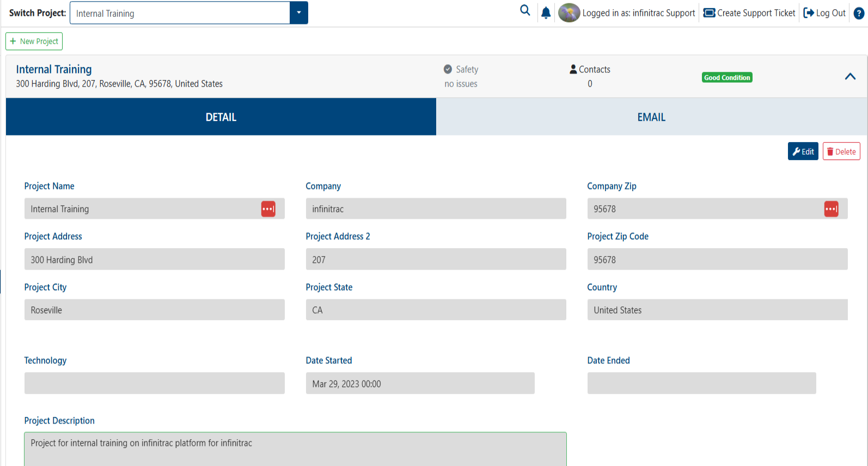The image size is (868, 466).
Task: Click the Country field
Action: point(717,310)
